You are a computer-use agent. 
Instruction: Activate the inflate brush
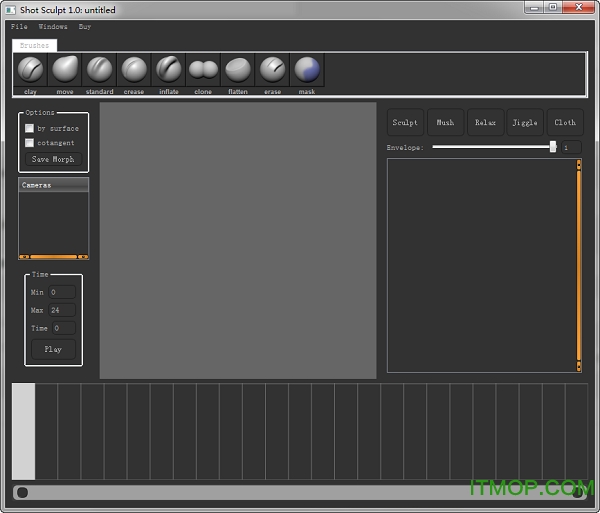tap(169, 70)
